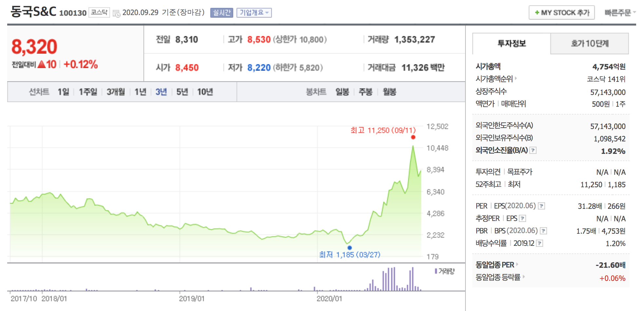
Task: Open help icon next to PER EPS(2020.06)
Action: click(x=541, y=206)
